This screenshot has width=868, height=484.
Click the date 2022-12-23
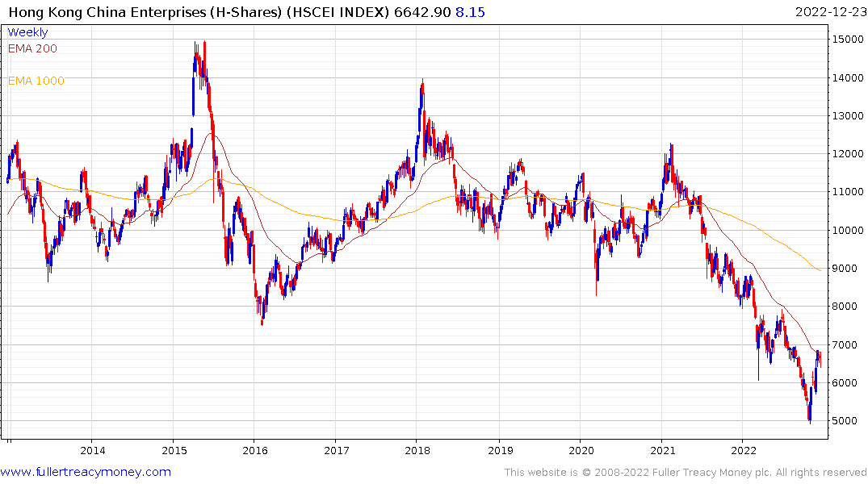(x=831, y=12)
